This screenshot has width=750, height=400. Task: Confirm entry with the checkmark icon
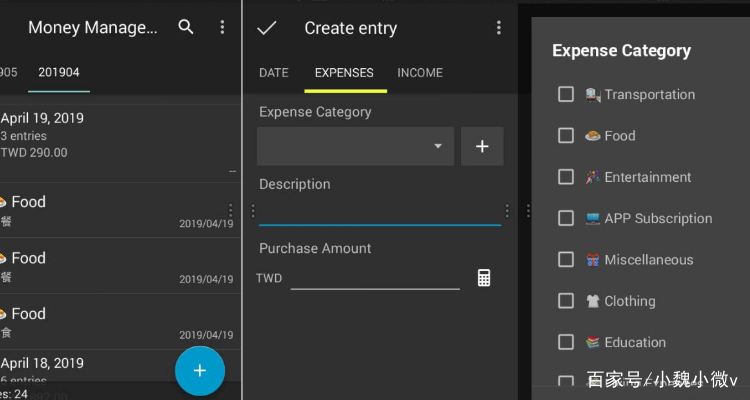coord(266,28)
